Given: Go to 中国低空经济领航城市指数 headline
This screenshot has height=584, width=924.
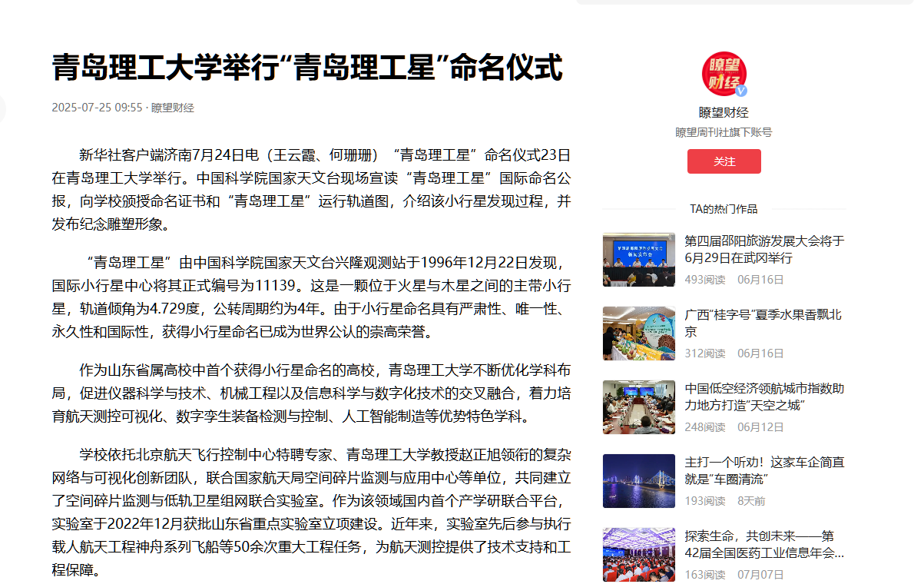Looking at the screenshot, I should 764,397.
